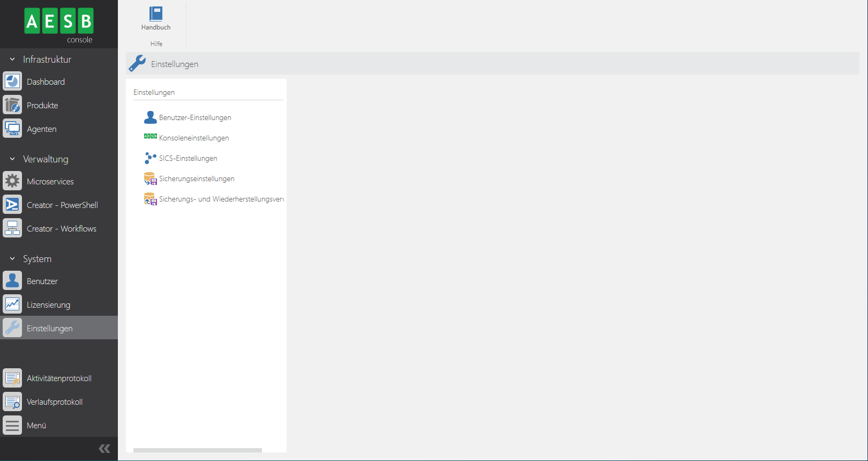Viewport: 868px width, 461px height.
Task: Open the Produkte icon in sidebar
Action: pos(12,105)
